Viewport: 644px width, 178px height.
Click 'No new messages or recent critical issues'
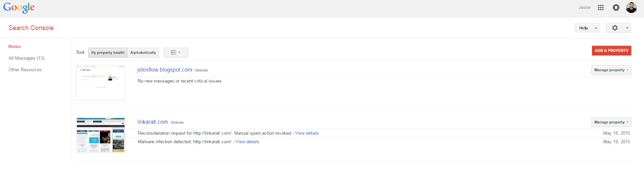click(x=180, y=81)
